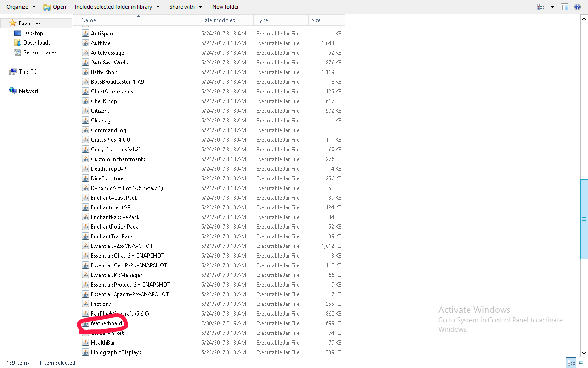Select the EnchantPassivePack file name
This screenshot has width=588, height=368.
pos(115,217)
